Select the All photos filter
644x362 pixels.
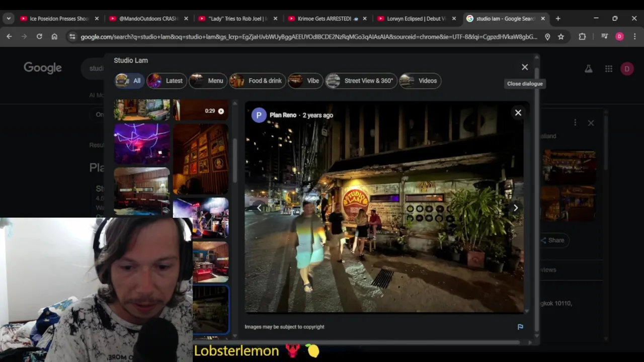[129, 80]
